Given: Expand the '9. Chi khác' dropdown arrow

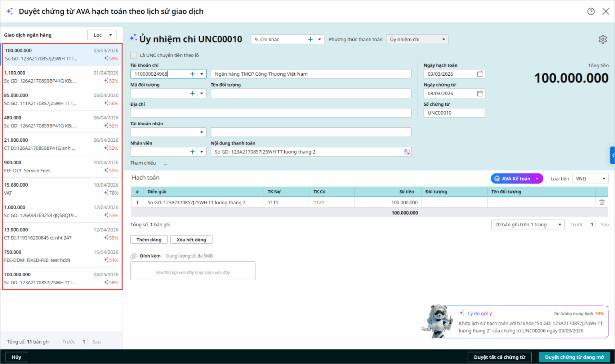Looking at the screenshot, I should pyautogui.click(x=320, y=39).
